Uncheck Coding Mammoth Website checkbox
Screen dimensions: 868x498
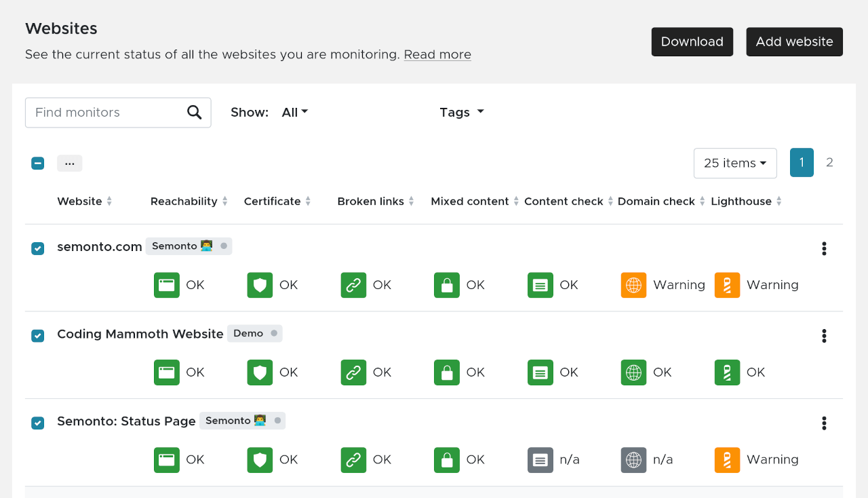coord(38,336)
